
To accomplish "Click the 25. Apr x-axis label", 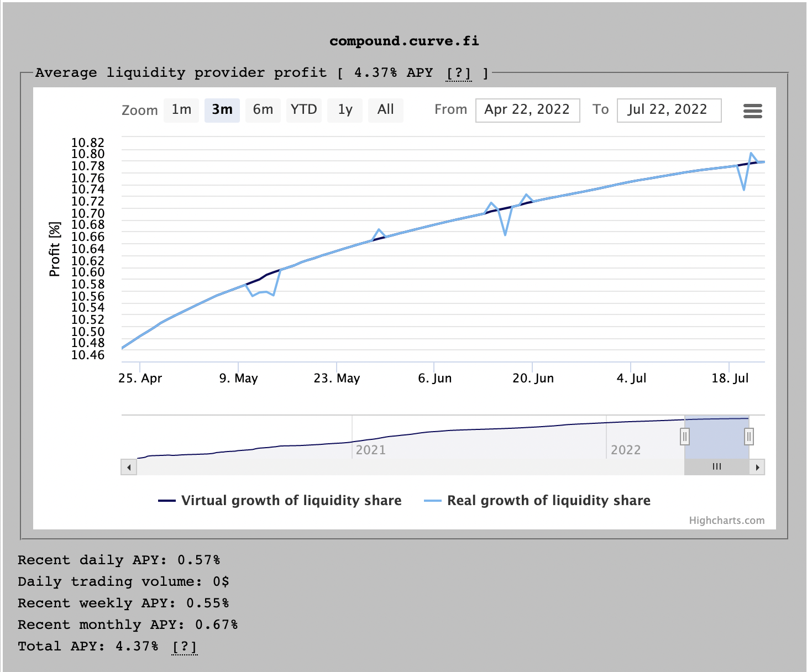I will point(140,379).
